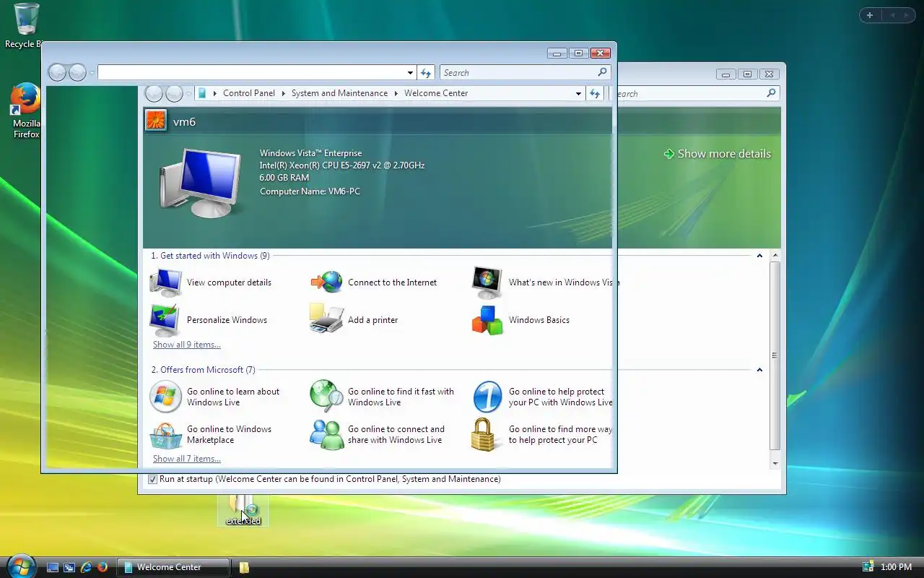This screenshot has width=924, height=578.
Task: Open recent pages dropdown in Welcome Center window
Action: (188, 94)
